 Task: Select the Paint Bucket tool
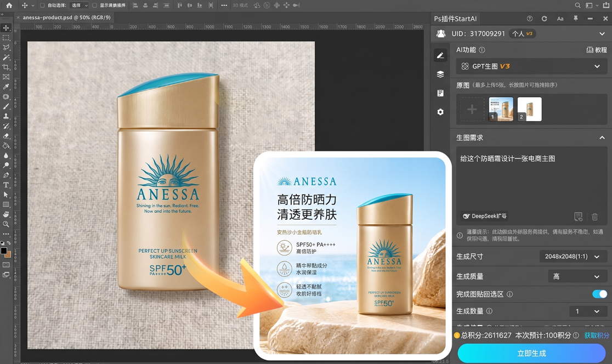point(6,145)
